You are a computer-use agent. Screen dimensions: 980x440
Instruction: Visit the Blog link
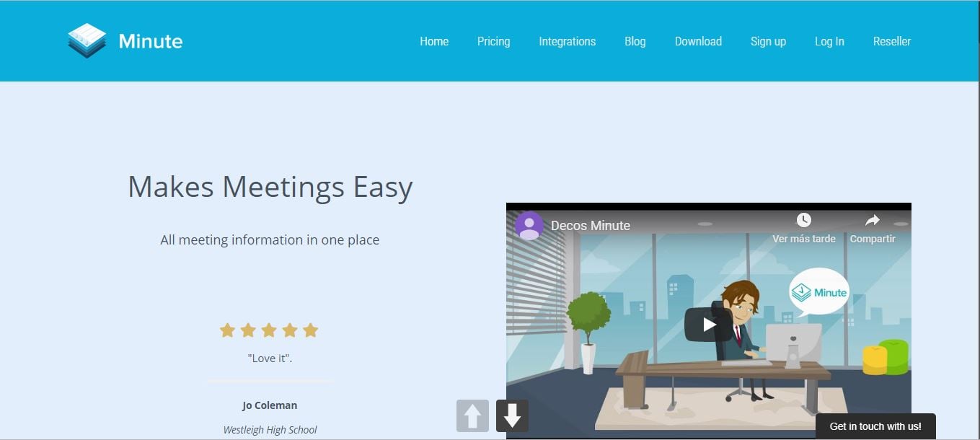point(635,41)
